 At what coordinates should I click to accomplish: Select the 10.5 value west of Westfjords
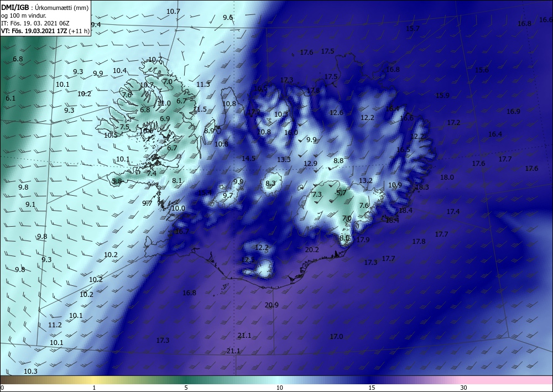(111, 135)
